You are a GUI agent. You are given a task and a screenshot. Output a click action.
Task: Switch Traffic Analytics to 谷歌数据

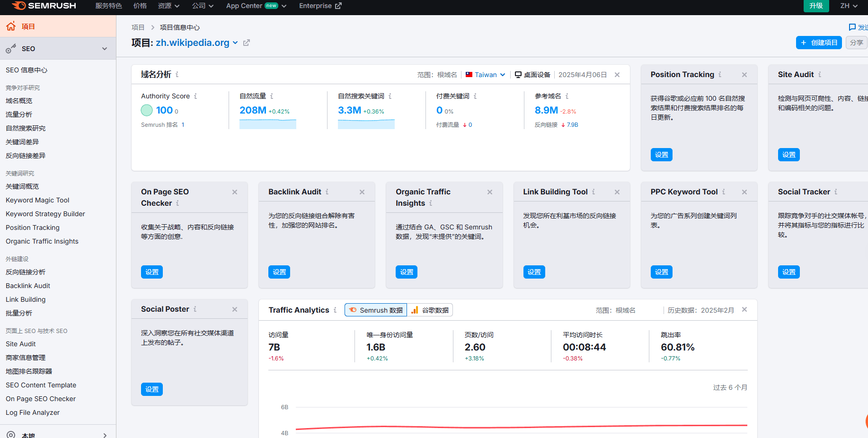tap(430, 310)
